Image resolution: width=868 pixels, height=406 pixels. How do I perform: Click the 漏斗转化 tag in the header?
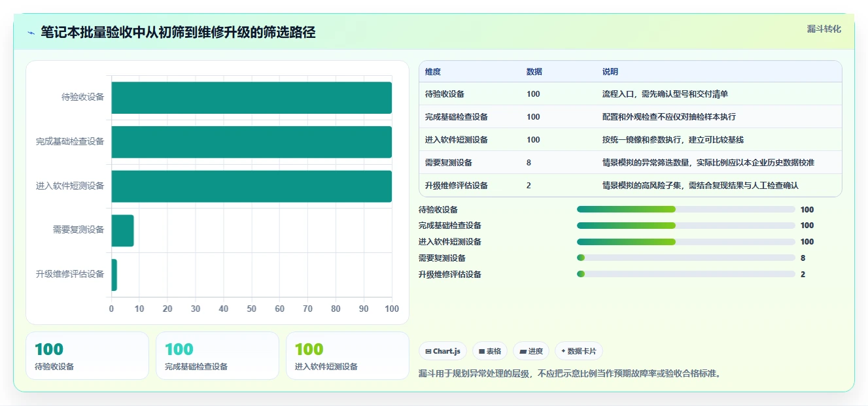tap(824, 29)
